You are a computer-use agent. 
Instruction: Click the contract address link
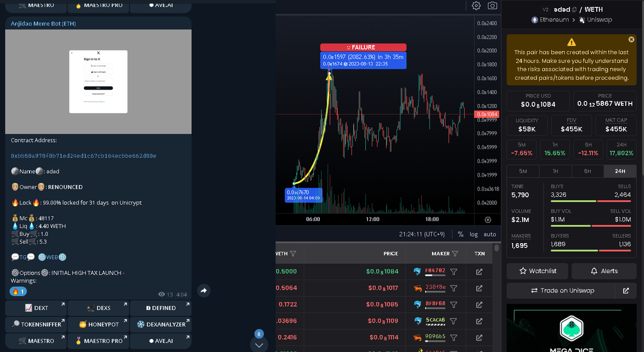point(84,156)
